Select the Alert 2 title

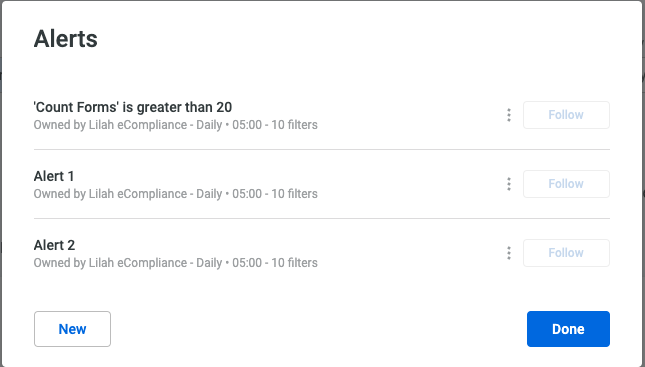pyautogui.click(x=54, y=245)
